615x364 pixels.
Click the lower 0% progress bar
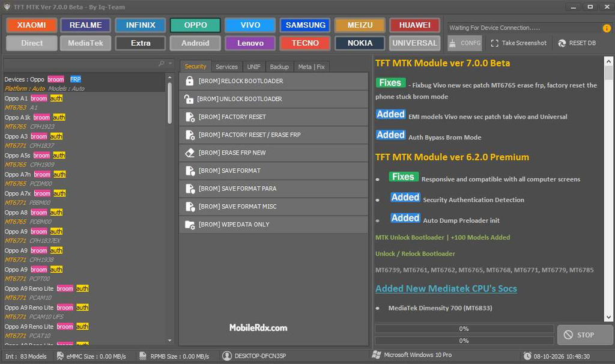(x=464, y=341)
